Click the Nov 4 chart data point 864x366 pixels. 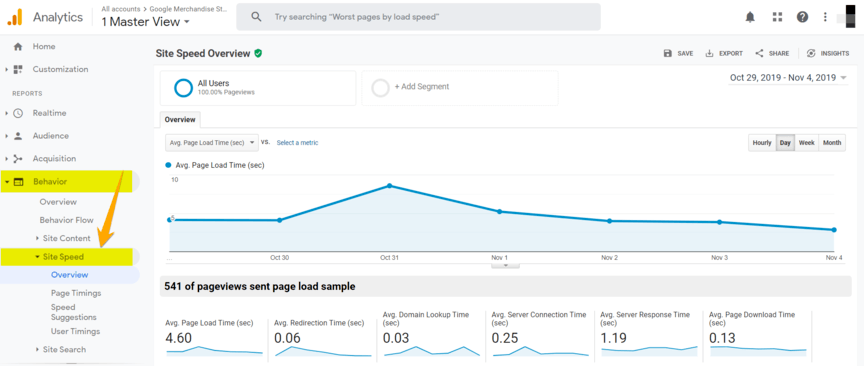coord(834,230)
